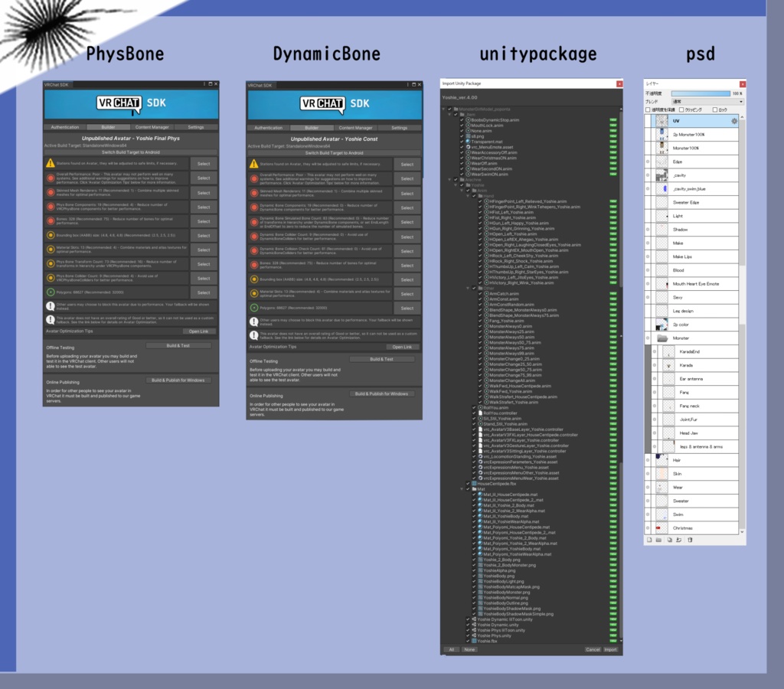The width and height of the screenshot is (784, 689).
Task: Click red icon beside Phys Bone Components warning
Action: 51,207
